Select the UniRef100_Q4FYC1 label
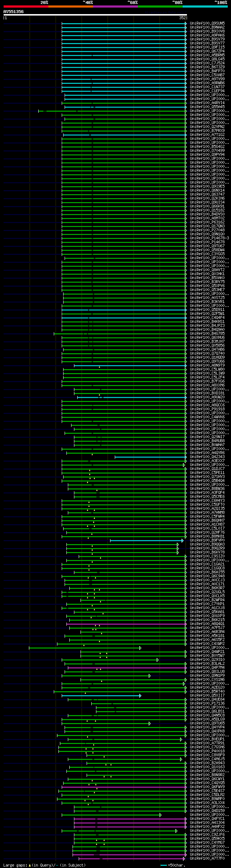This screenshot has height=868, width=231. pyautogui.click(x=207, y=819)
